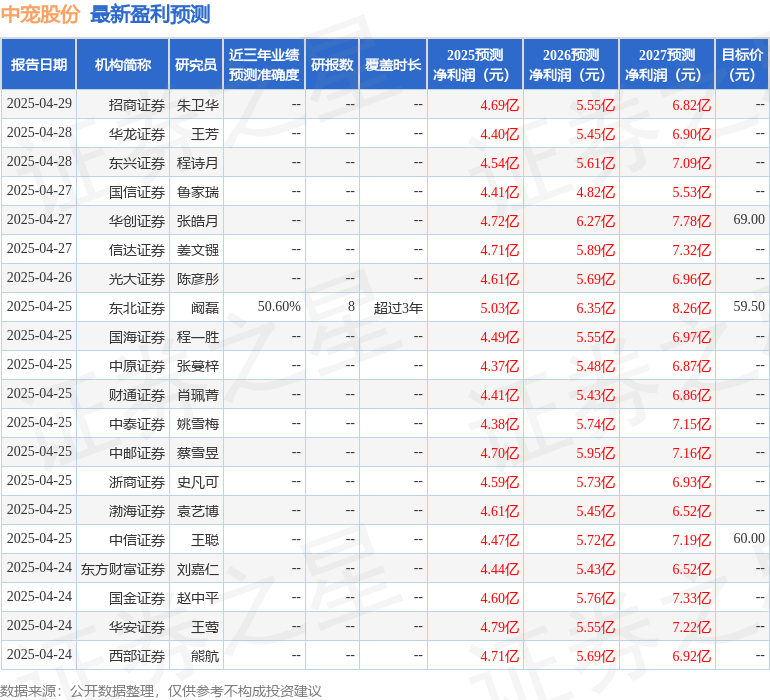Image resolution: width=770 pixels, height=700 pixels.
Task: Select the 近三年业绩预测准确度 column header
Action: (264, 64)
